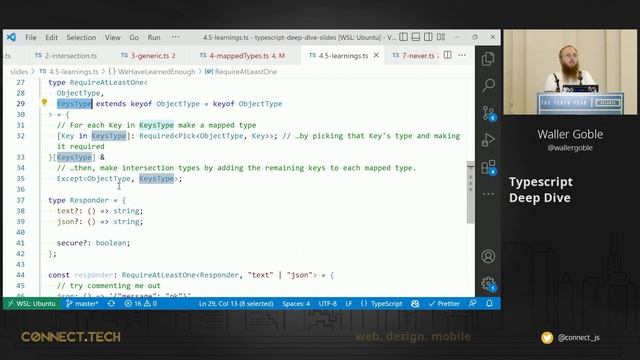
Task: Open the errors and warnings indicator
Action: [141, 304]
